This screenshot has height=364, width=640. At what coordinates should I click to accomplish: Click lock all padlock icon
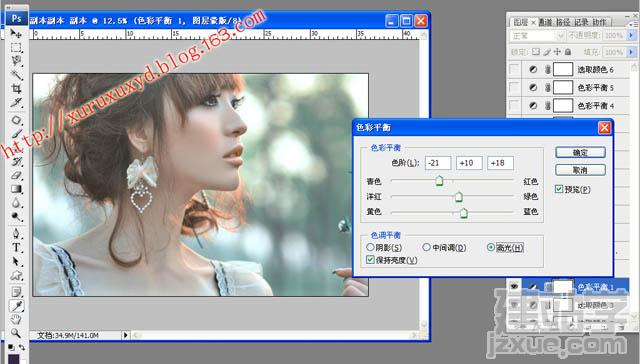567,52
